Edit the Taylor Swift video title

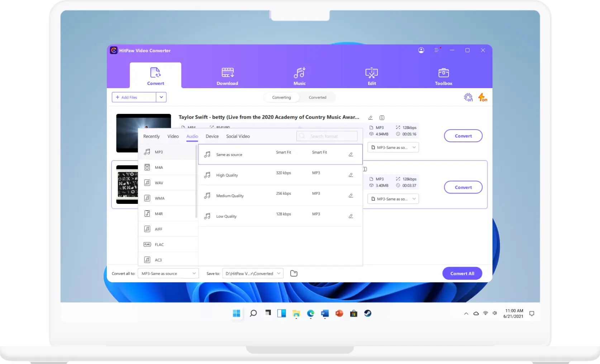[371, 118]
